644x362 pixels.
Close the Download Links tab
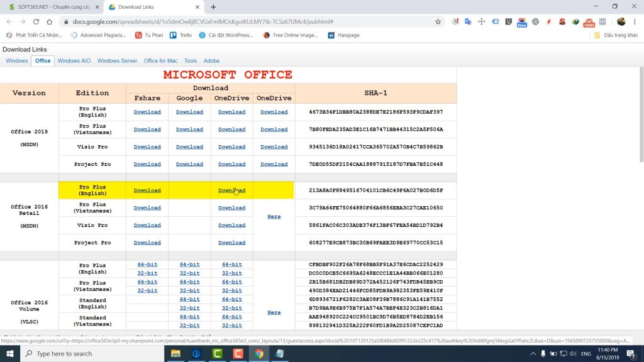coord(197,7)
